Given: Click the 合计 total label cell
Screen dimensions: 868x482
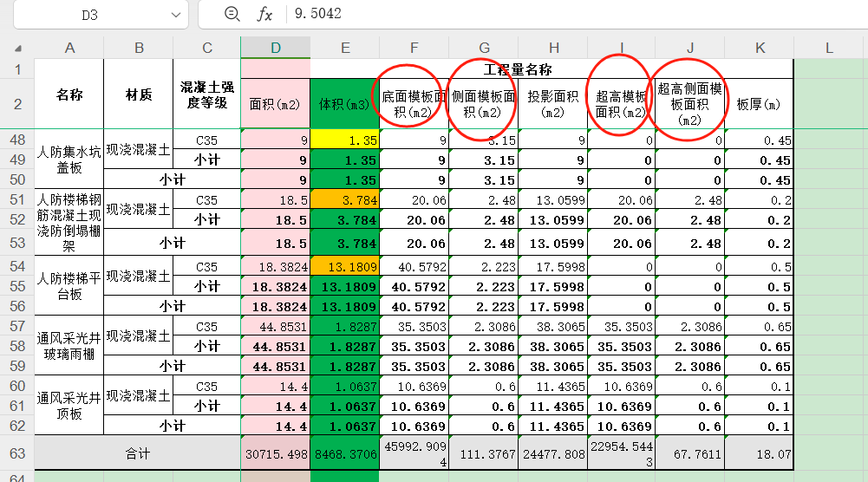Looking at the screenshot, I should click(138, 453).
